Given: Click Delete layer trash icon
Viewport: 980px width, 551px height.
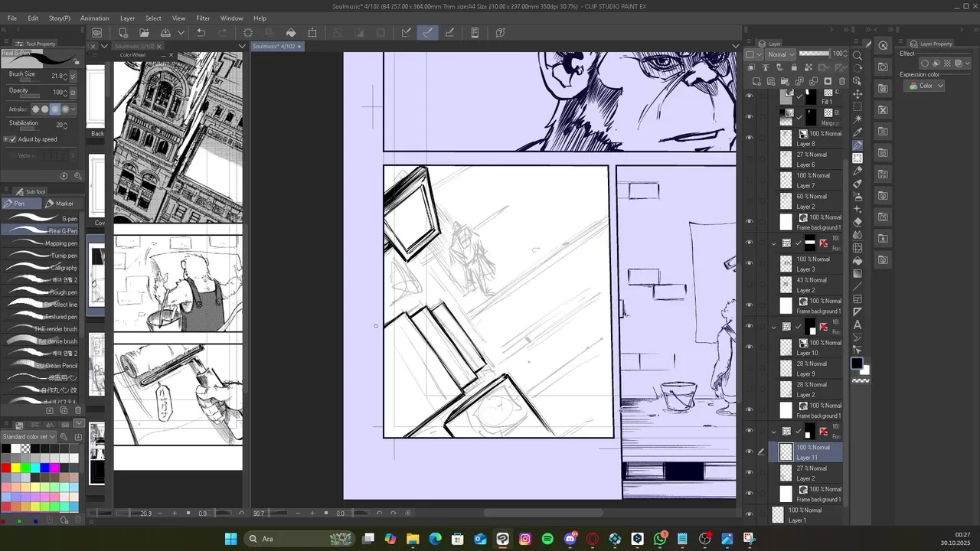Looking at the screenshot, I should pyautogui.click(x=842, y=81).
